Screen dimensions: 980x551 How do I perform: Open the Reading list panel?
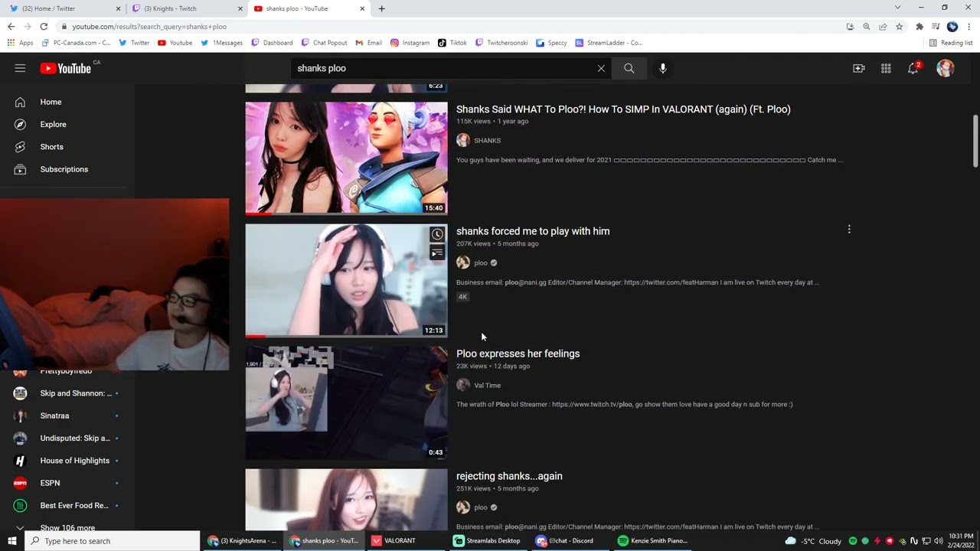(951, 43)
